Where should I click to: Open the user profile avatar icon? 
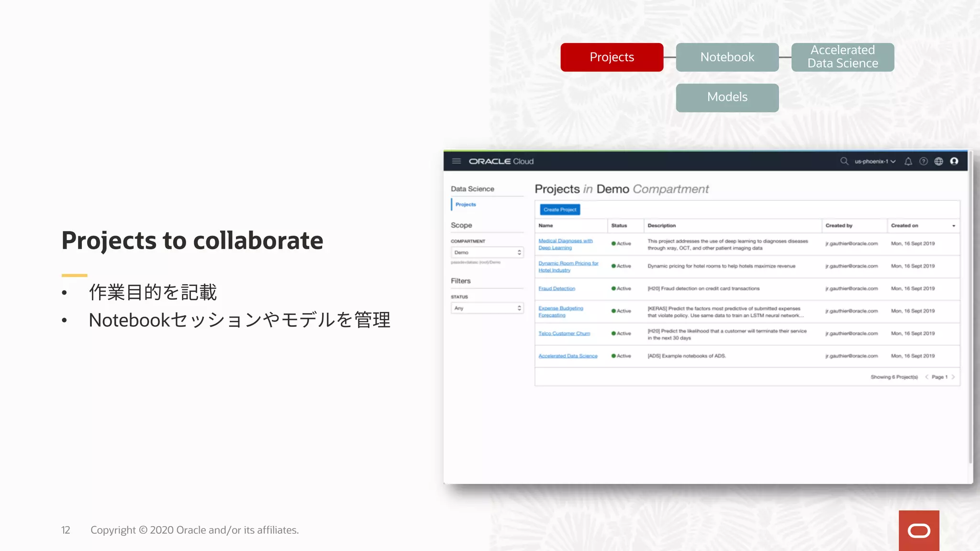point(954,161)
